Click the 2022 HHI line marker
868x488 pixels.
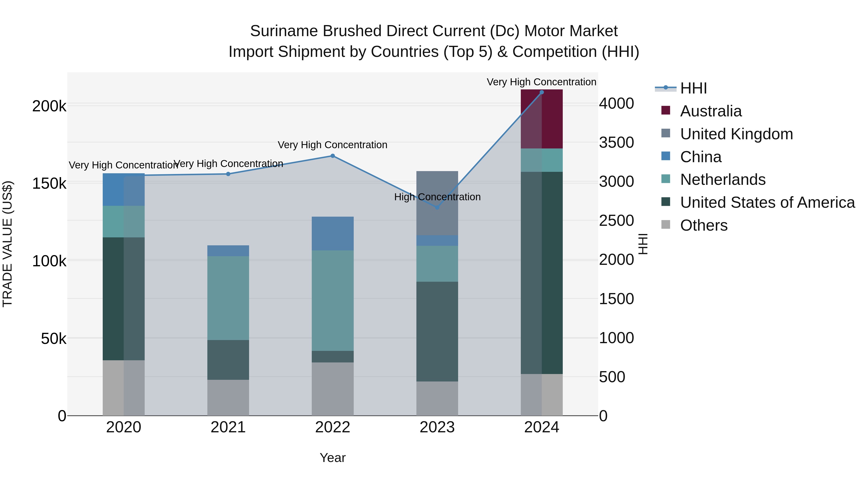point(332,156)
